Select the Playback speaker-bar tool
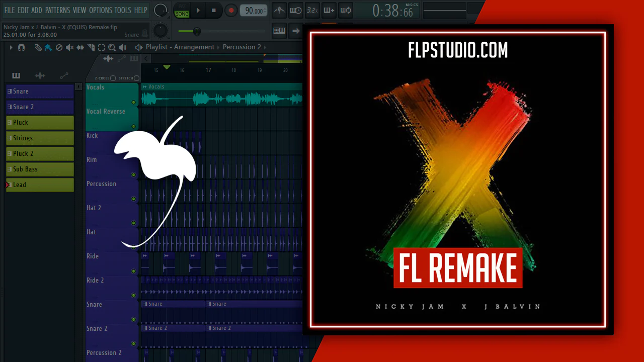 [x=122, y=47]
